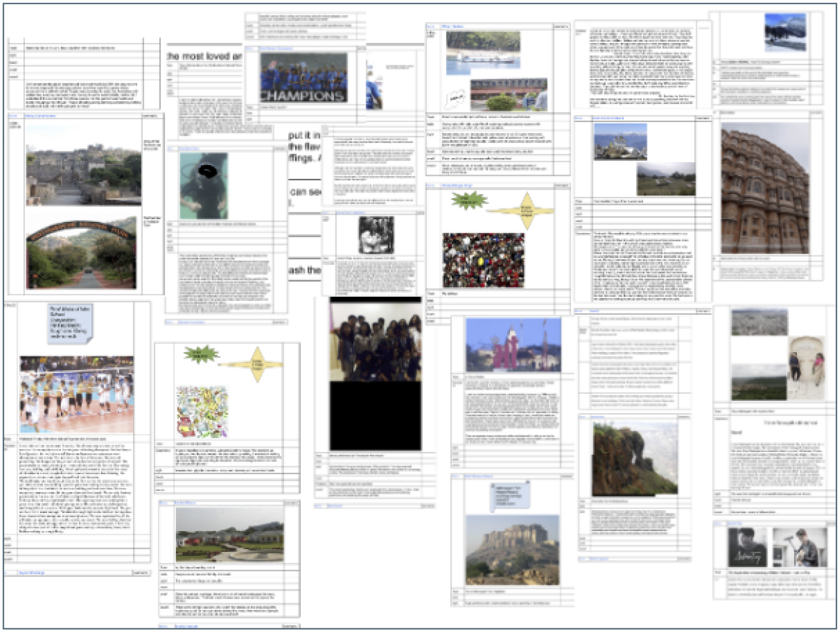The image size is (840, 632).
Task: Select the dark group photo of girls
Action: (x=375, y=339)
